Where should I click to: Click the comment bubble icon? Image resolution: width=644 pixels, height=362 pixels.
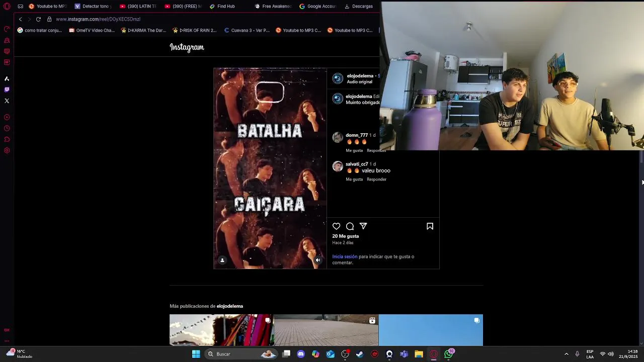[350, 226]
